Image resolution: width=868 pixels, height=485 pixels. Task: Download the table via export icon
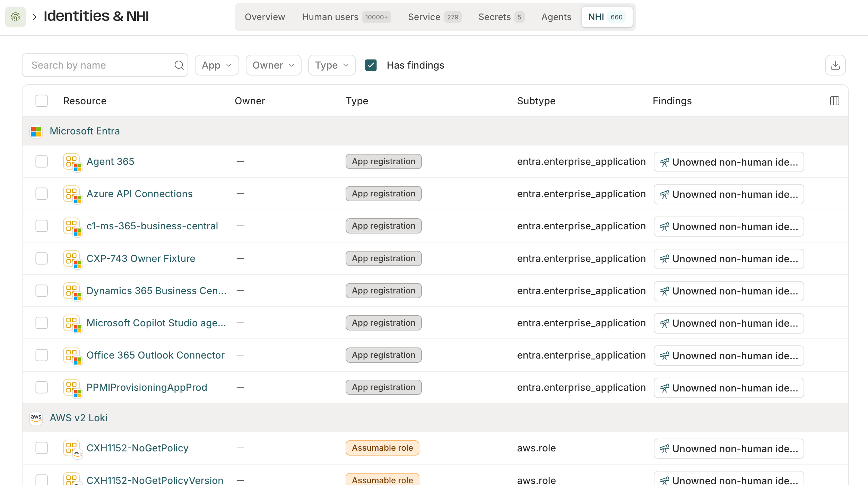point(835,65)
